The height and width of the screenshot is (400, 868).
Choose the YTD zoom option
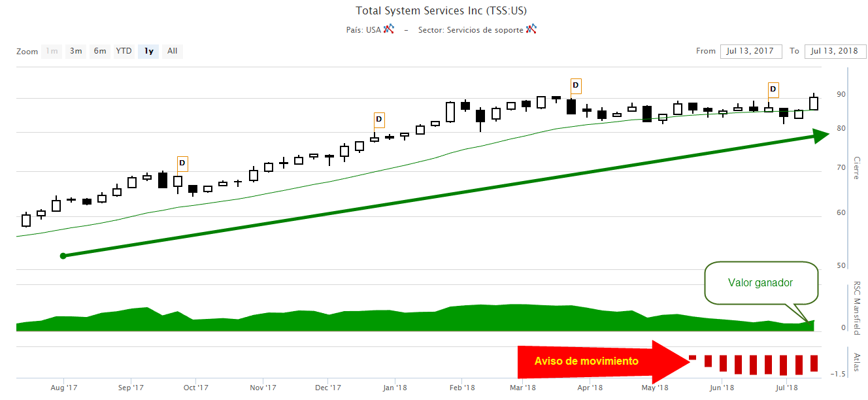pyautogui.click(x=124, y=51)
